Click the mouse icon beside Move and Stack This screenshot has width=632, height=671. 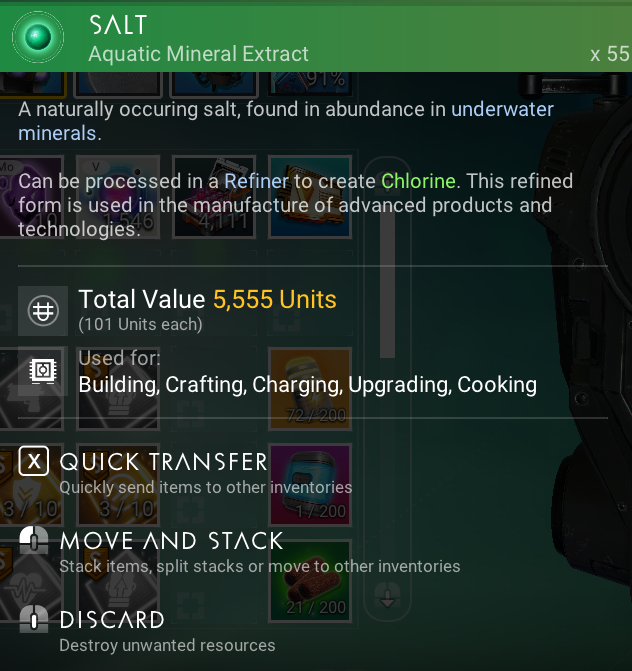[x=34, y=540]
